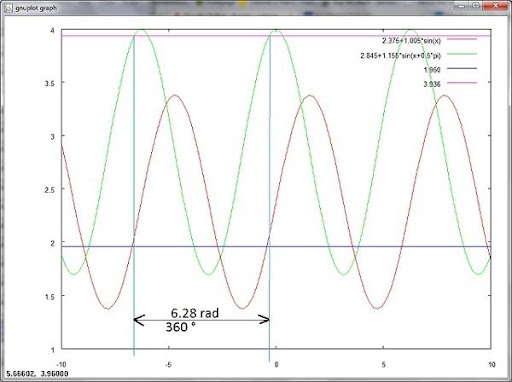Screen dimensions: 512x382
Task: Click the 'gnuplot graph' window title text
Action: tap(36, 8)
